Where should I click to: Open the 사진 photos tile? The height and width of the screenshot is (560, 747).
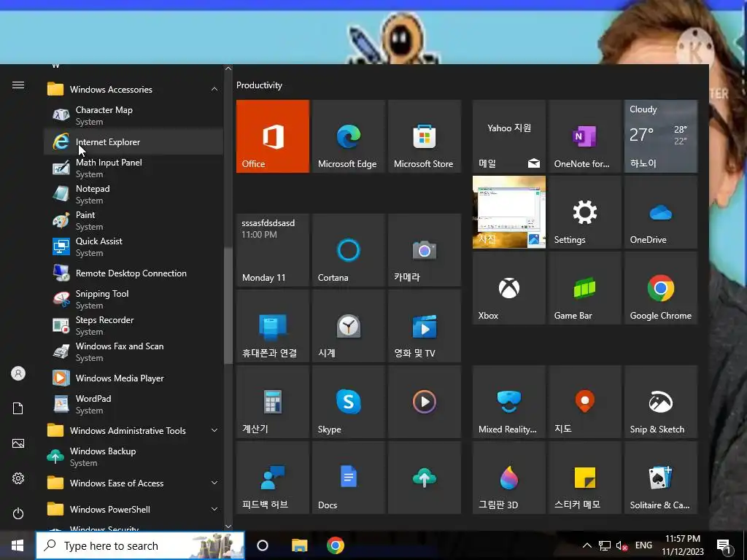point(508,212)
